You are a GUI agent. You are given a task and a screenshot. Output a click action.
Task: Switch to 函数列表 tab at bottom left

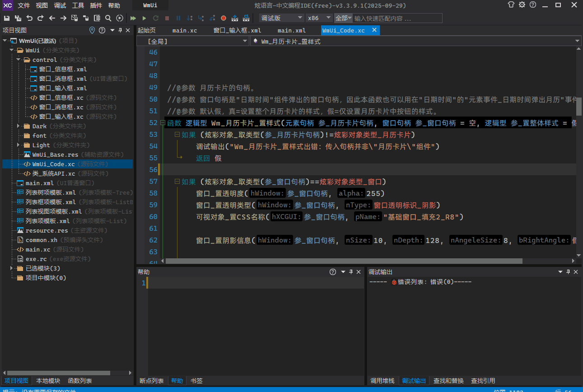[79, 381]
